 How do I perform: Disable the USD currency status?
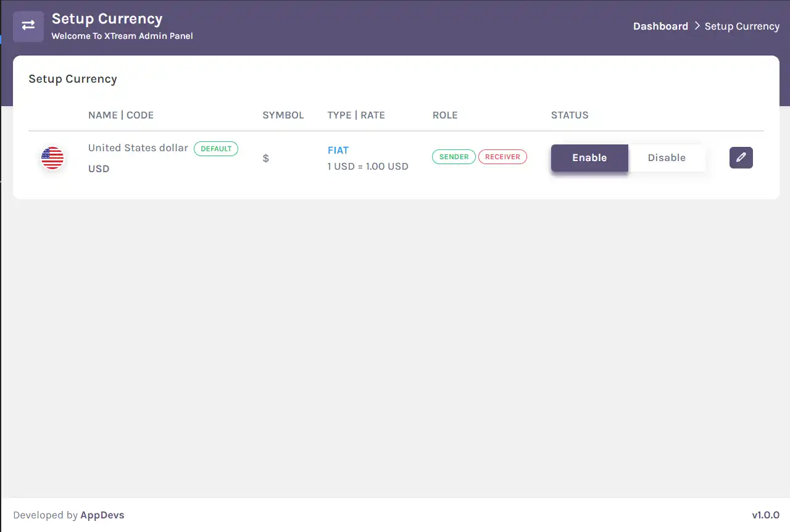coord(667,157)
